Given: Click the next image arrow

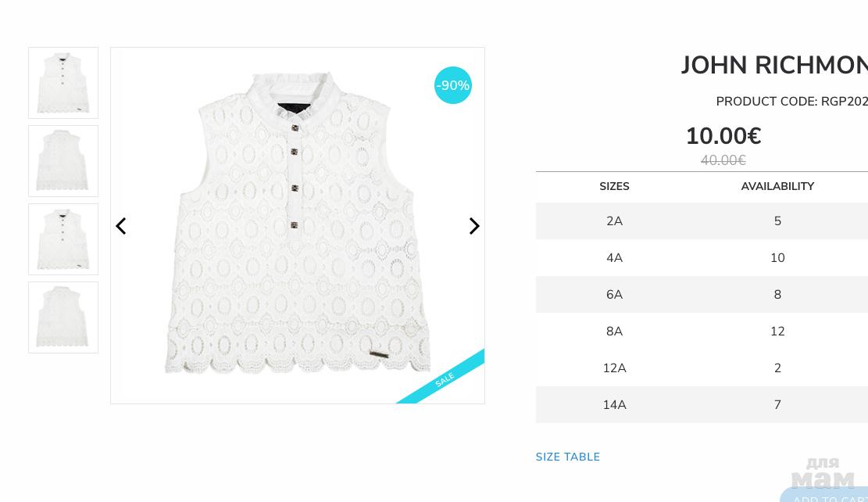Looking at the screenshot, I should pyautogui.click(x=473, y=226).
